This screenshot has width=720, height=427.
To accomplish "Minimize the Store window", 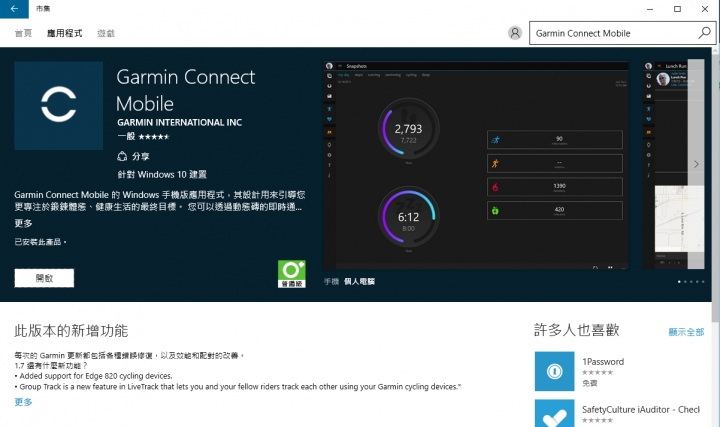I will pyautogui.click(x=650, y=9).
